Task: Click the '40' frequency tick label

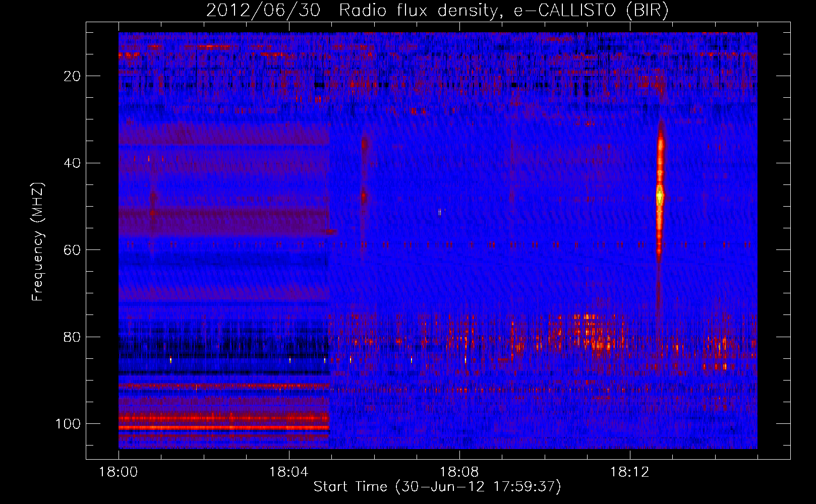Action: pyautogui.click(x=73, y=163)
